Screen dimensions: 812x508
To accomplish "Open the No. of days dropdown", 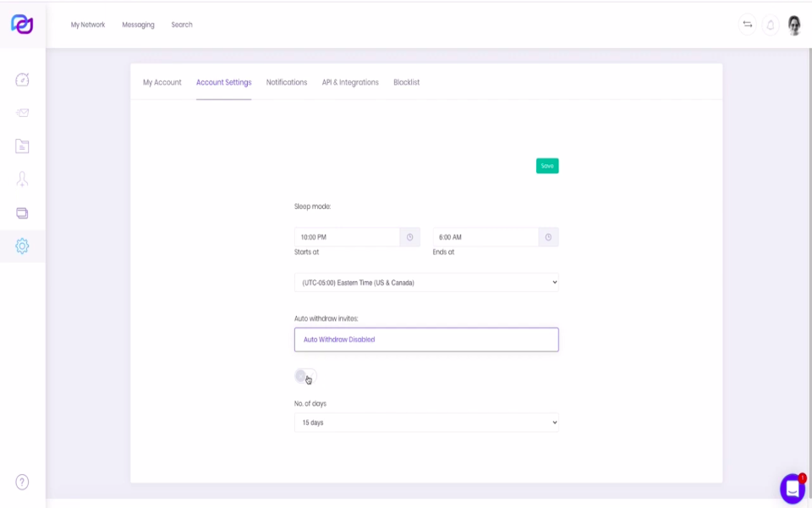I will 426,422.
